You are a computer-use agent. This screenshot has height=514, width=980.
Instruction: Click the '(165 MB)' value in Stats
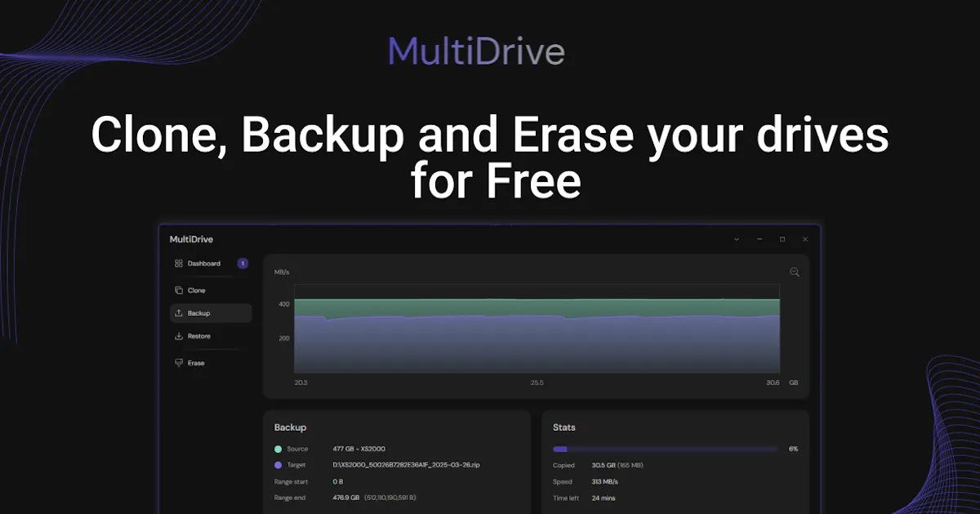pyautogui.click(x=631, y=465)
